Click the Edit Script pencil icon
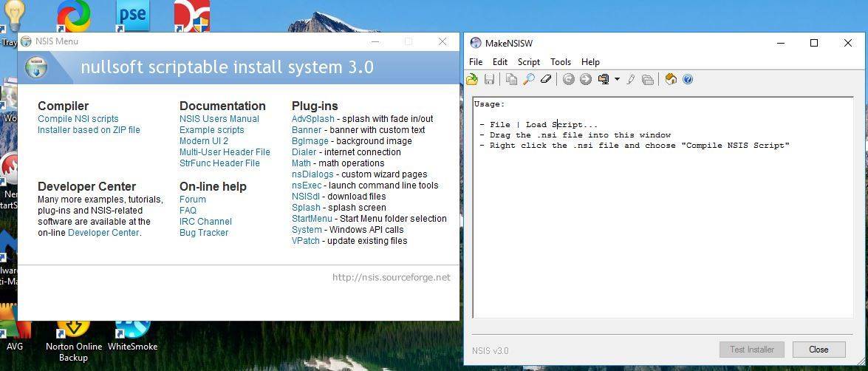The image size is (868, 371). point(631,79)
